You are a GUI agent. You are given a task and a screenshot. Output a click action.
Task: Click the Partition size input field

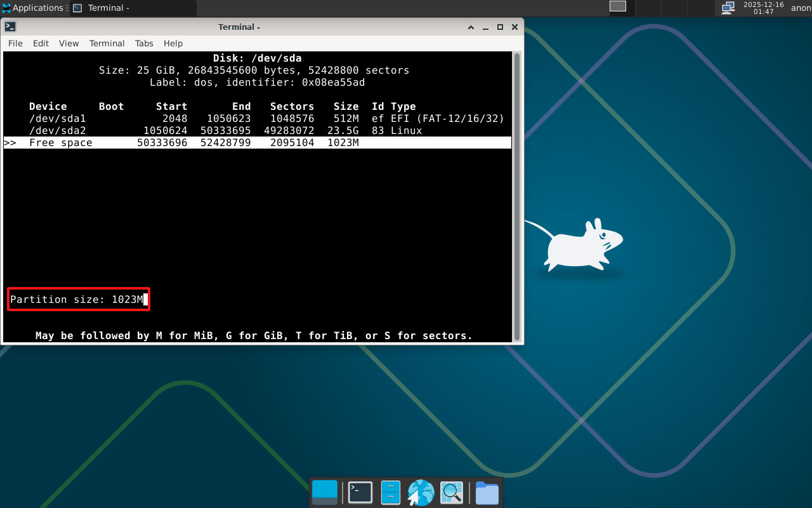79,299
